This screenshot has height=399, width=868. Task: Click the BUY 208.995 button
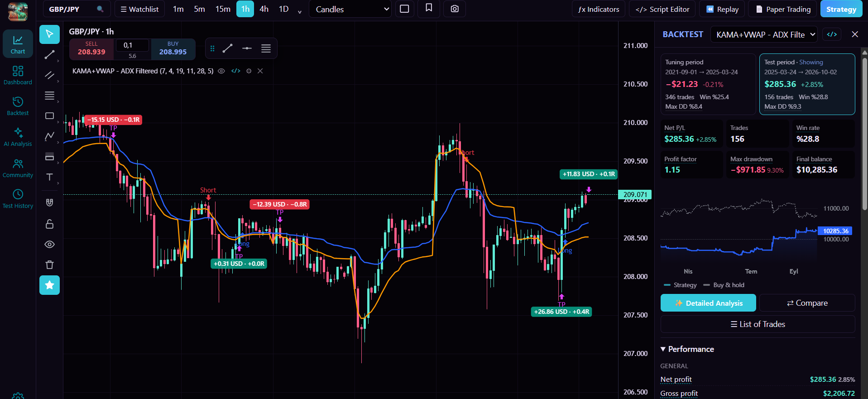pyautogui.click(x=173, y=48)
